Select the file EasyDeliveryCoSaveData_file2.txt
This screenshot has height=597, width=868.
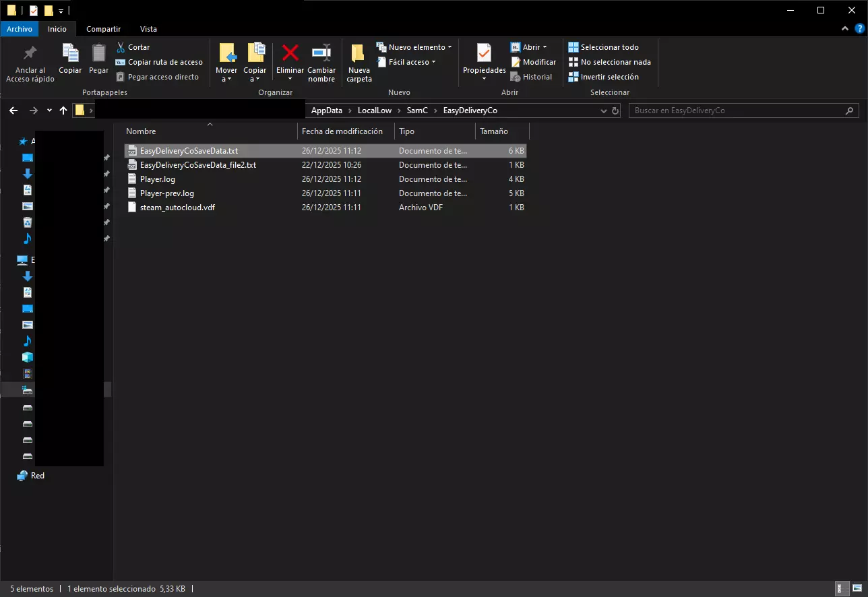pos(198,165)
